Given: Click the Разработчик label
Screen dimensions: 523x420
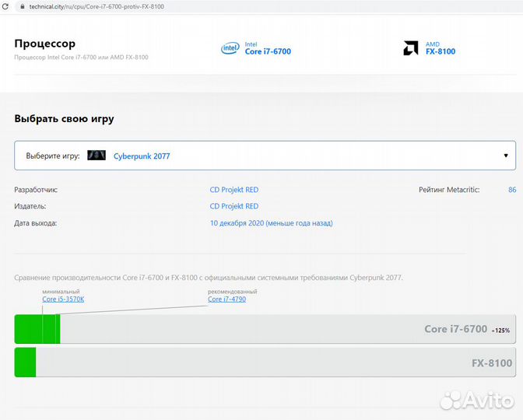Looking at the screenshot, I should click(36, 190).
